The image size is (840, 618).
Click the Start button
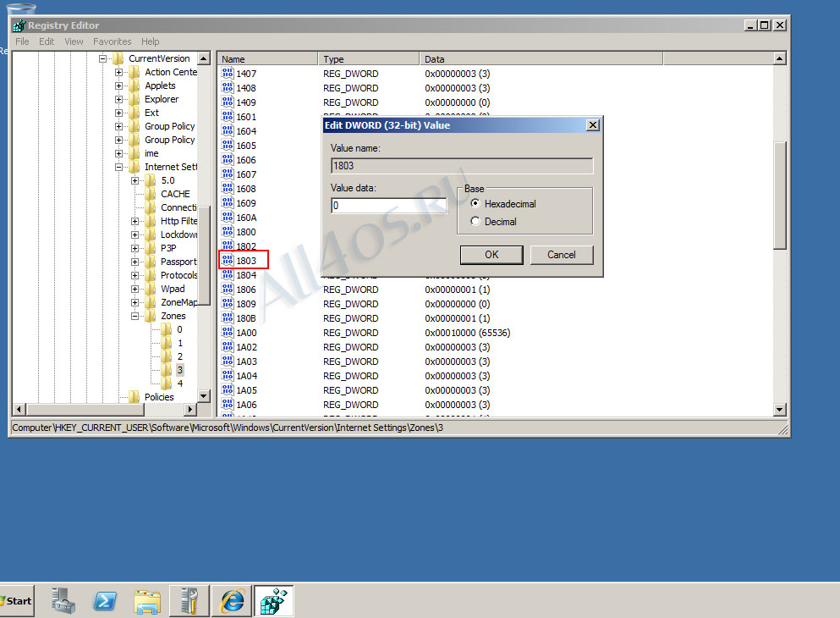(17, 601)
